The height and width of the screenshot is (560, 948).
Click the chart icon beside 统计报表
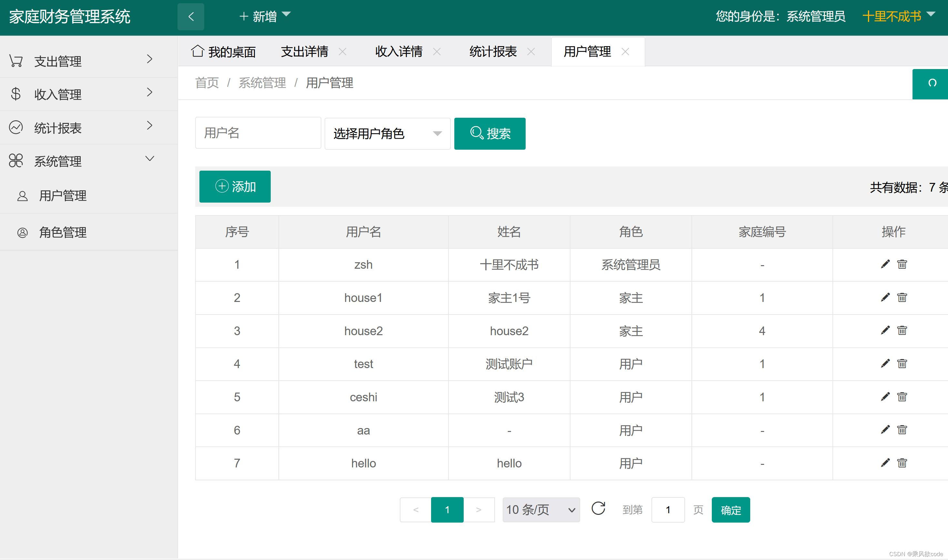point(15,127)
